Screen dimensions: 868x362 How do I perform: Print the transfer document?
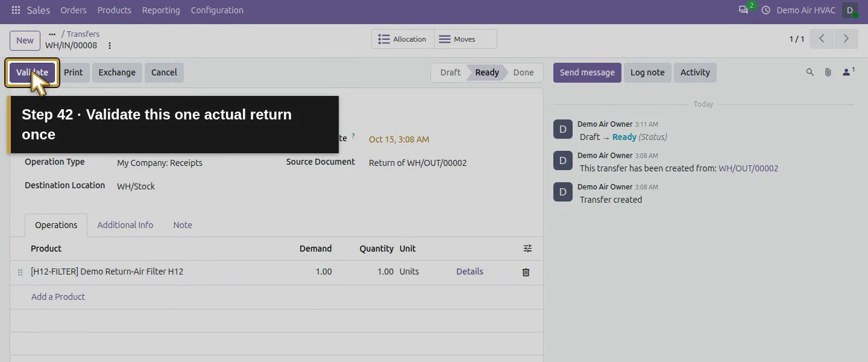[x=74, y=72]
